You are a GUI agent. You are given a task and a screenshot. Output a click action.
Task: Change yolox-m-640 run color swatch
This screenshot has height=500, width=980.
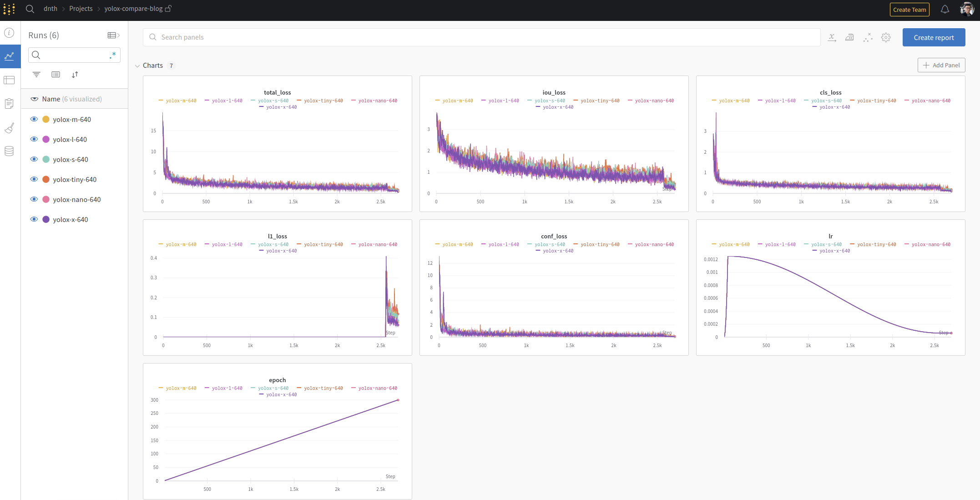click(46, 119)
